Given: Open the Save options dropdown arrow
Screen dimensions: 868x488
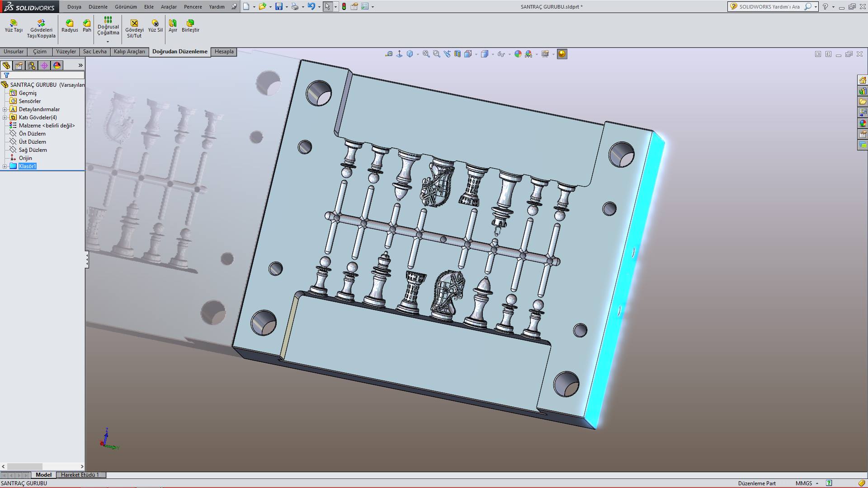Looking at the screenshot, I should pos(287,7).
